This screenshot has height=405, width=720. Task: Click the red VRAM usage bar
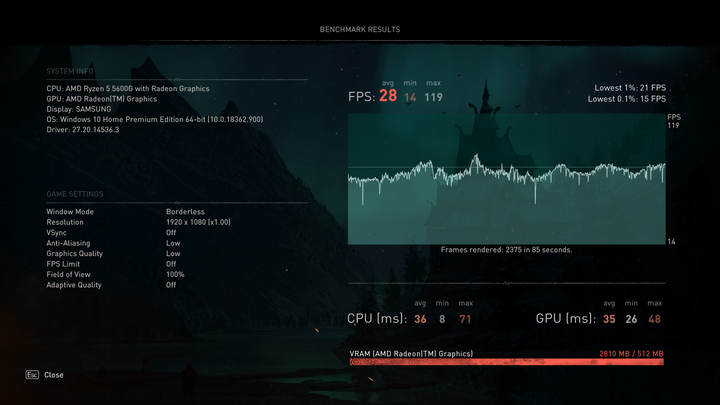[x=506, y=362]
